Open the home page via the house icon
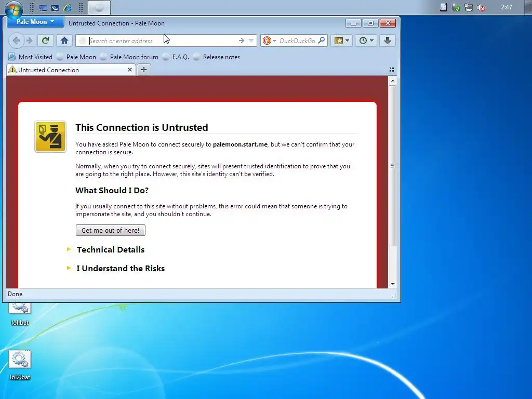Image resolution: width=532 pixels, height=399 pixels. coord(64,41)
